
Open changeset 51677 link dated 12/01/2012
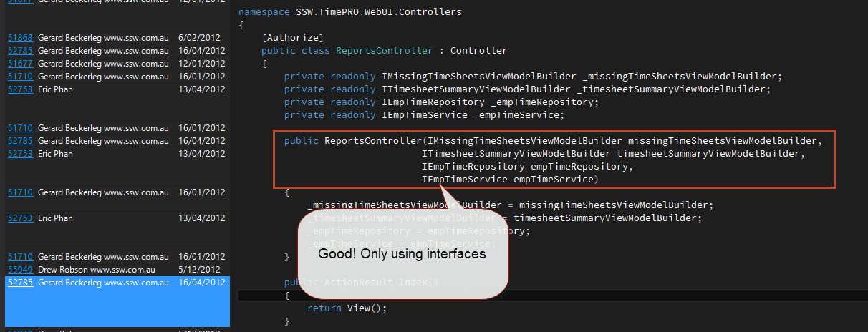20,64
